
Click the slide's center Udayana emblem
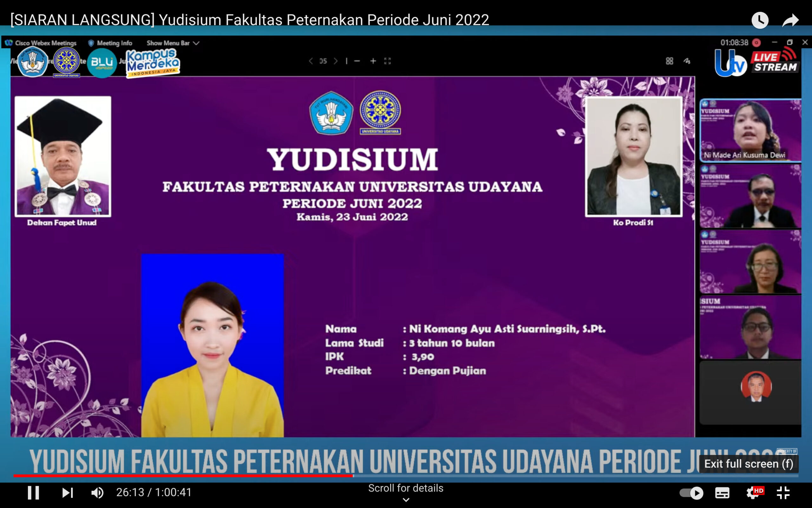(x=380, y=112)
